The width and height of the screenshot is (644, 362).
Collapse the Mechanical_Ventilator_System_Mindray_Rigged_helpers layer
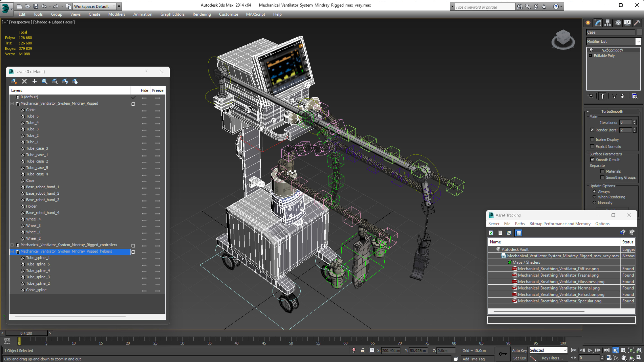[12, 251]
